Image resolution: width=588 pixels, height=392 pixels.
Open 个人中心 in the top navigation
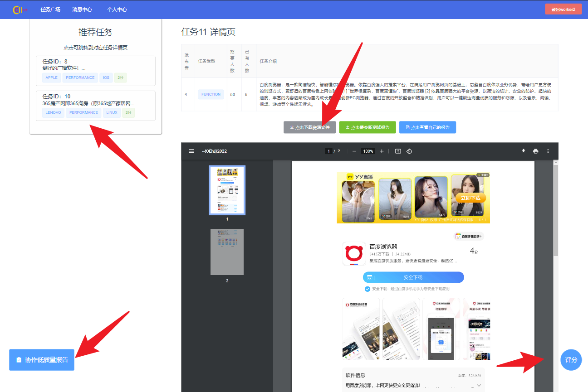(117, 10)
